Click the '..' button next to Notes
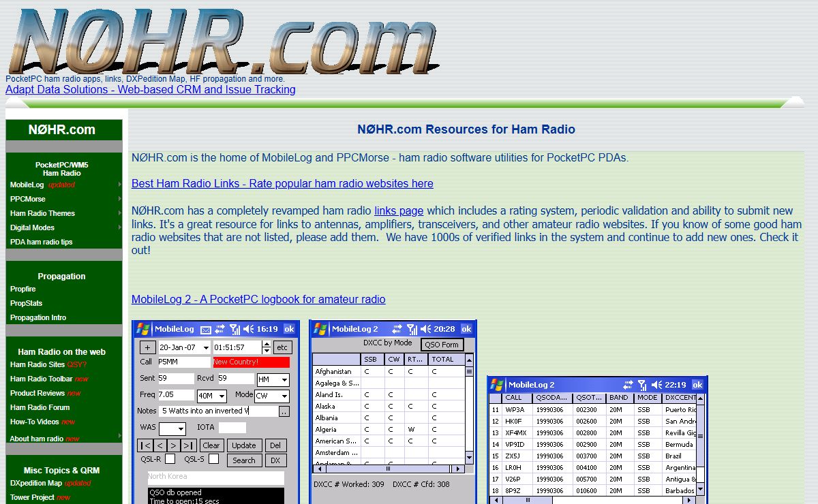This screenshot has height=504, width=818. pos(284,411)
